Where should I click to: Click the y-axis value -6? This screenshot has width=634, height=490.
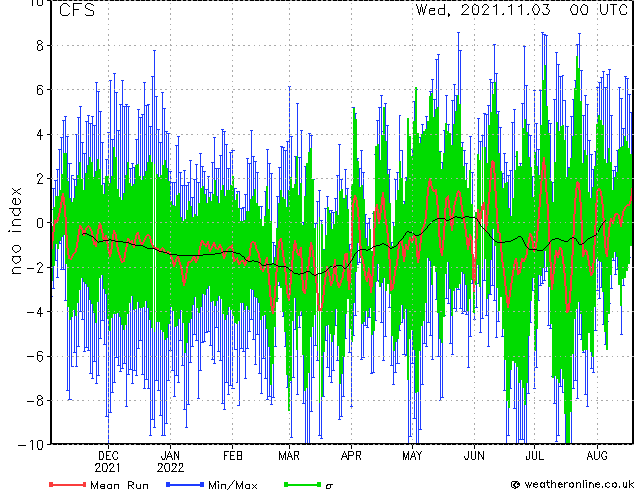click(x=35, y=356)
